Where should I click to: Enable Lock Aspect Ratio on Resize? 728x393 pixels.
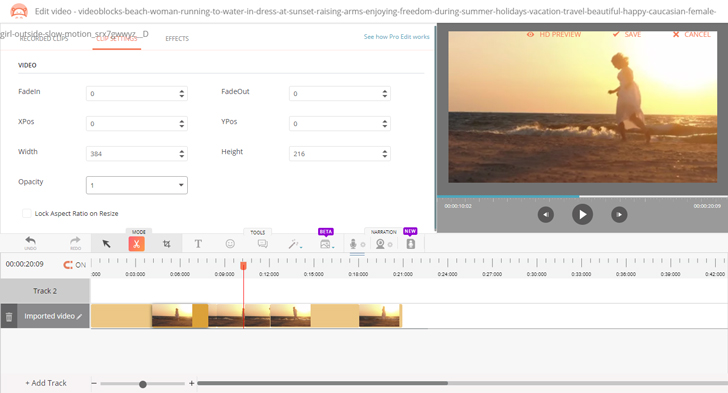tap(27, 213)
